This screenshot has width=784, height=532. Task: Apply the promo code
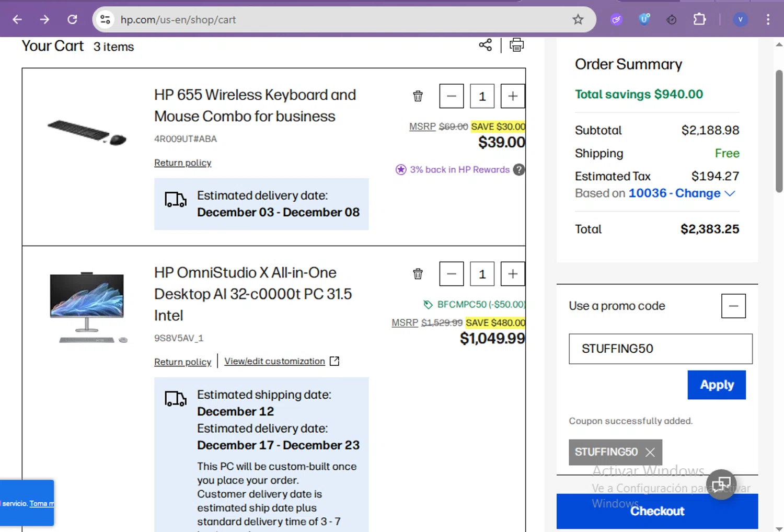[717, 385]
